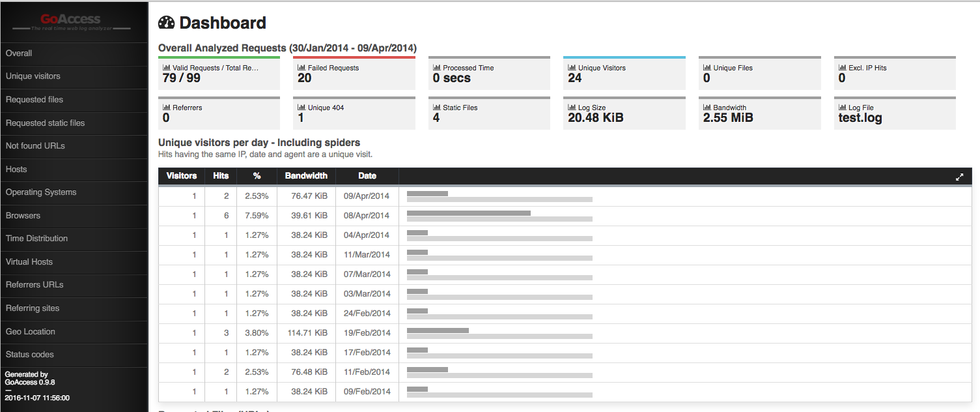Click the % column header
The height and width of the screenshot is (412, 980).
pos(257,176)
